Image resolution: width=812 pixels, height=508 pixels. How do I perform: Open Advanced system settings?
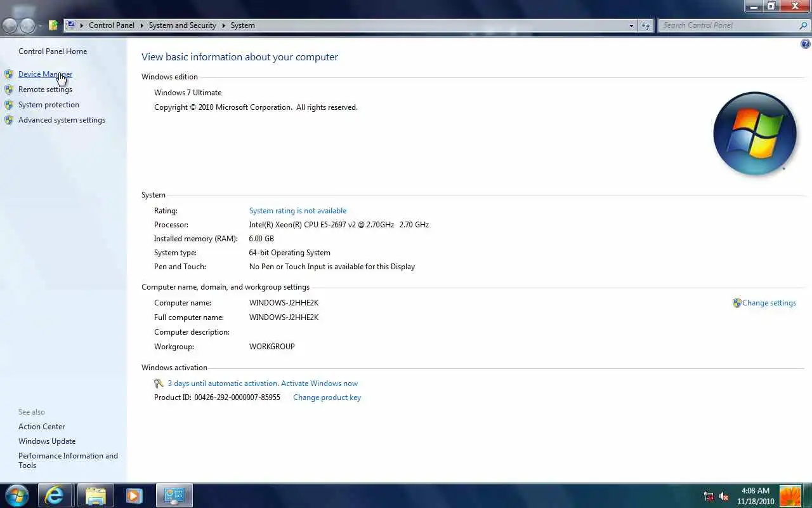62,120
